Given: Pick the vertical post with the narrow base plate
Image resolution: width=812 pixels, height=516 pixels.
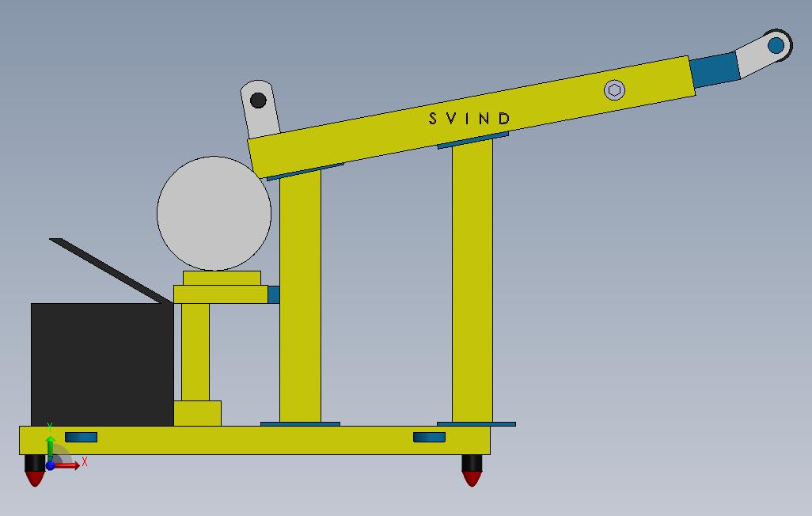Looking at the screenshot, I should click(x=301, y=296).
